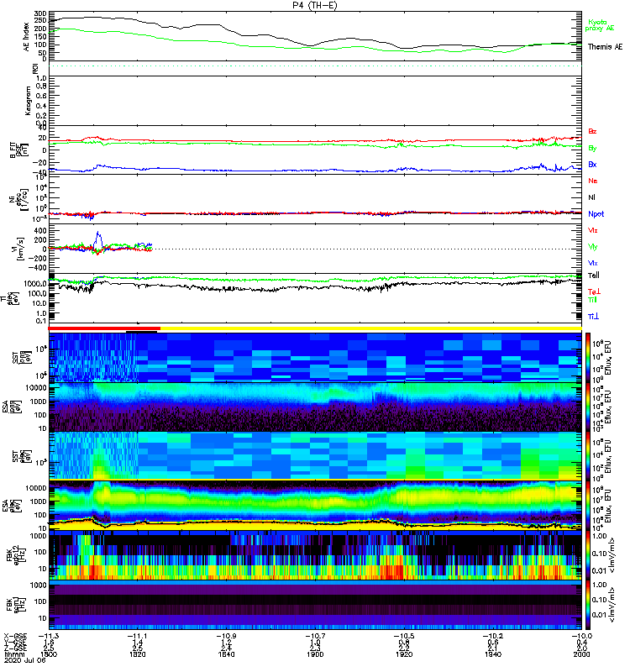Click the short black segment under the red bar
The image size is (630, 672).
(141, 331)
